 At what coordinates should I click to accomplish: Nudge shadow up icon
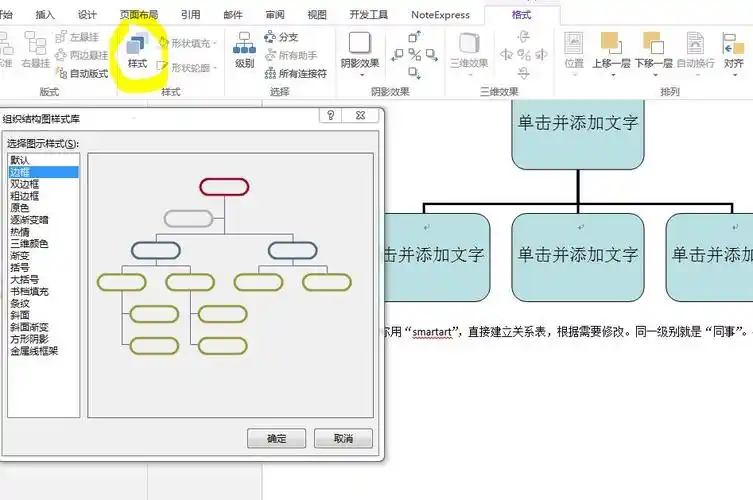point(414,37)
